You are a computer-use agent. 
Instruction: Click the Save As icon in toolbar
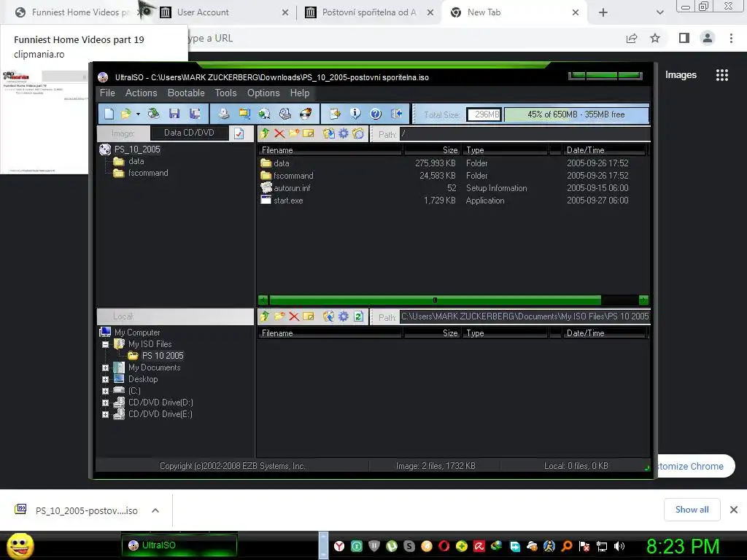click(x=194, y=114)
